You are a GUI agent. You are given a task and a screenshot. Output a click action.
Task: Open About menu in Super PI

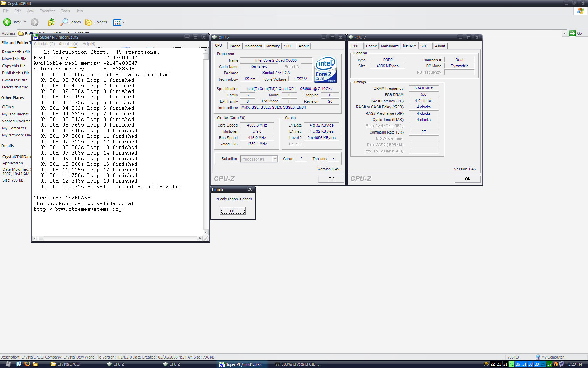pyautogui.click(x=69, y=44)
